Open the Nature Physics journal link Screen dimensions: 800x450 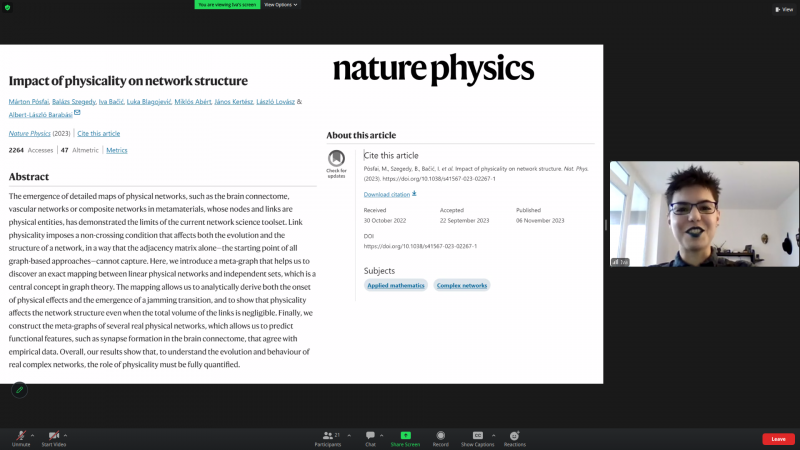pos(30,134)
